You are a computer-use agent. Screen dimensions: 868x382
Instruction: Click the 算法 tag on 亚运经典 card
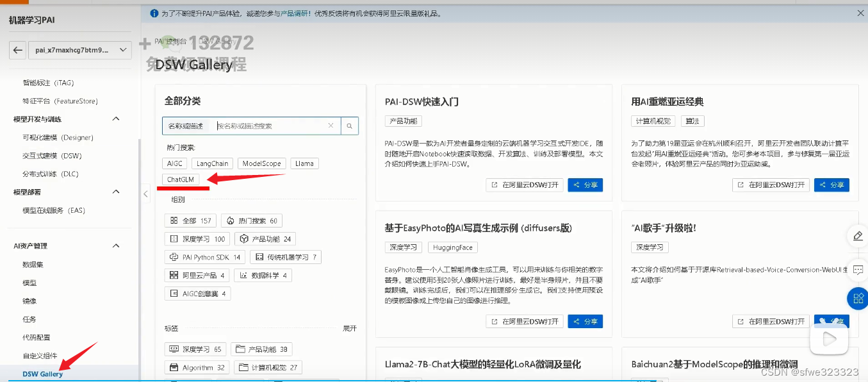click(x=692, y=120)
